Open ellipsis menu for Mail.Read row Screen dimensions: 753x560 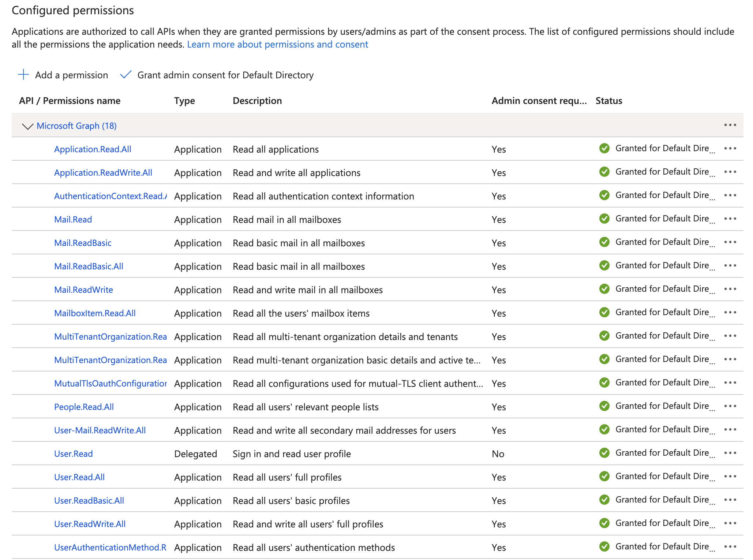[730, 219]
